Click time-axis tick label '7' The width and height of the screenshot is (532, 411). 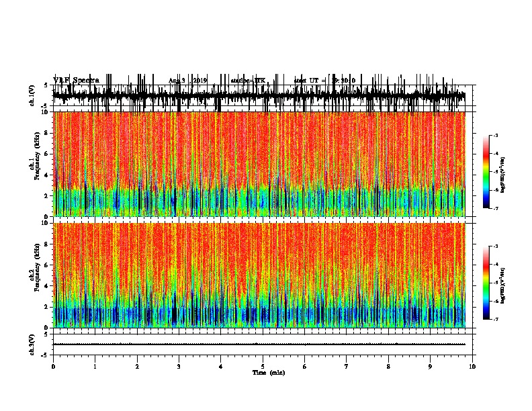click(x=347, y=367)
